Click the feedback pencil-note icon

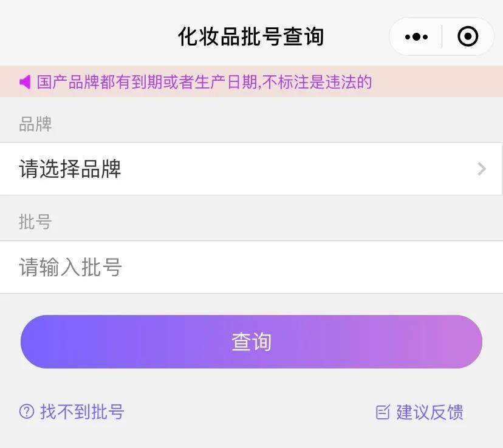383,412
